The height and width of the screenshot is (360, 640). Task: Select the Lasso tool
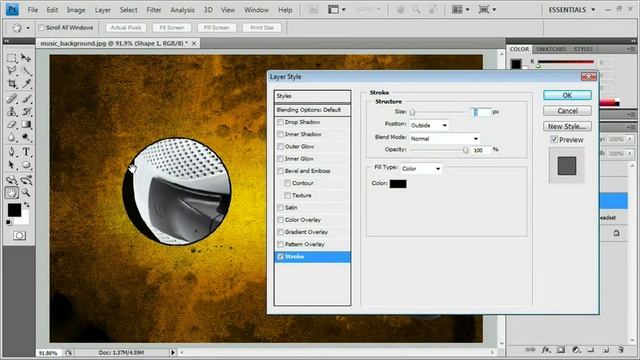tap(12, 71)
